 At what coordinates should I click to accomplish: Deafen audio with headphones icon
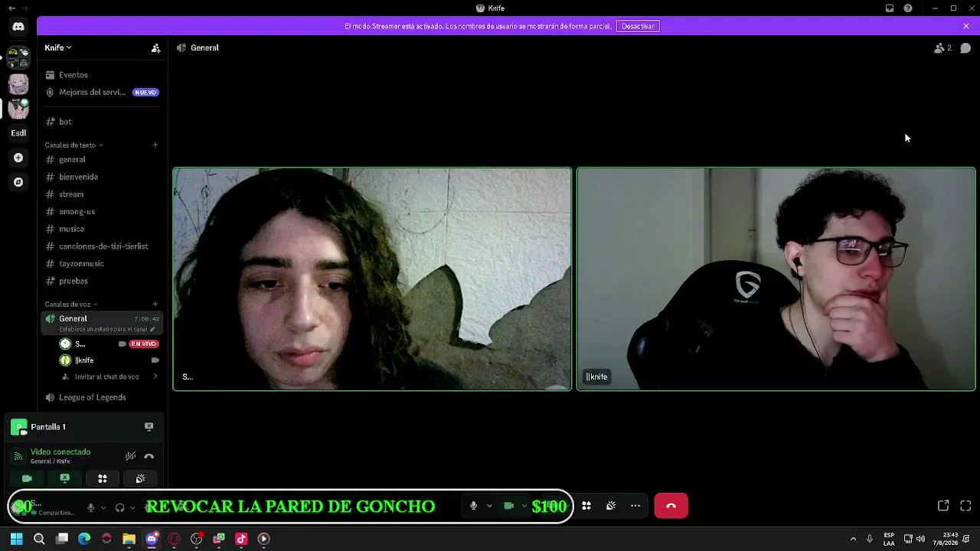click(x=119, y=507)
